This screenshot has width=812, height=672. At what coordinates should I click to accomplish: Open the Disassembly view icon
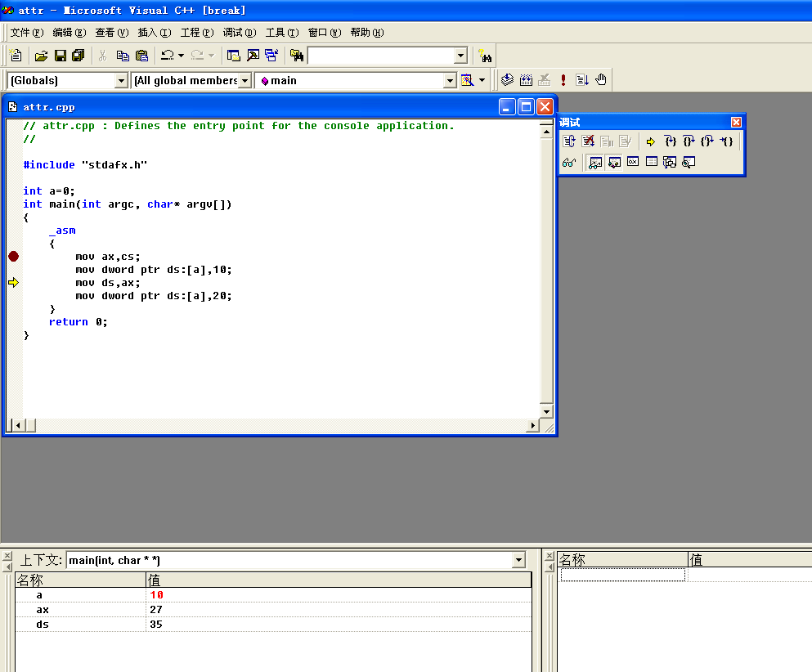[689, 162]
